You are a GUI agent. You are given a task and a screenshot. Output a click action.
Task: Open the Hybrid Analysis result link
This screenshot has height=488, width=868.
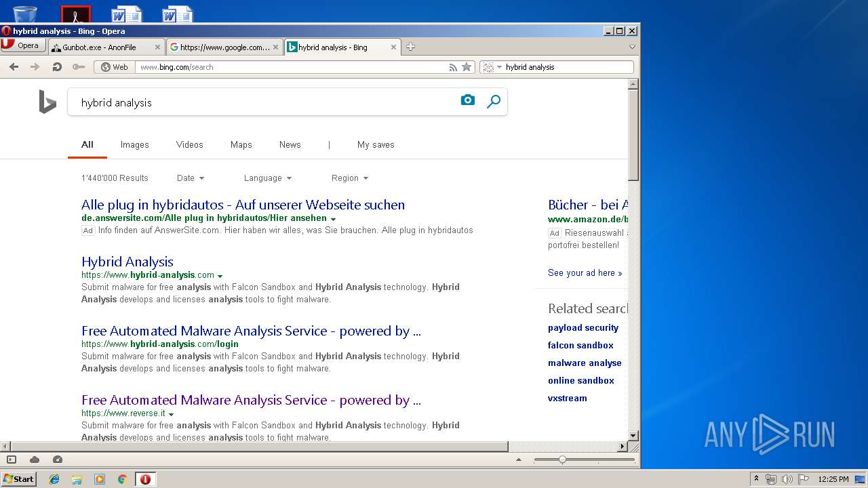pos(127,262)
